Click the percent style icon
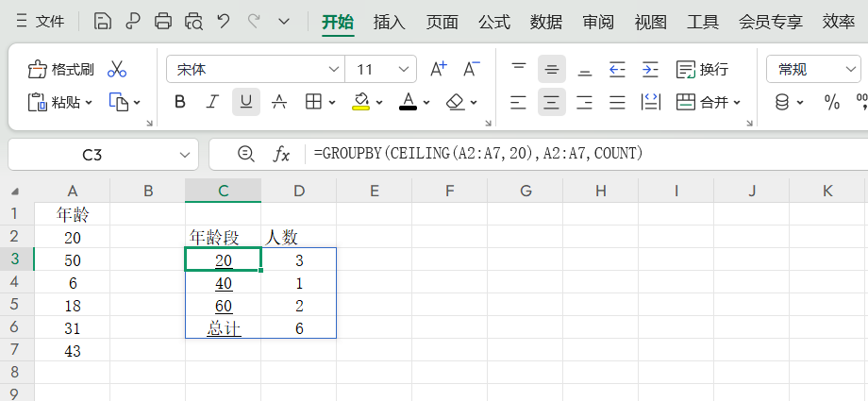Viewport: 868px width, 401px height. pyautogui.click(x=832, y=102)
